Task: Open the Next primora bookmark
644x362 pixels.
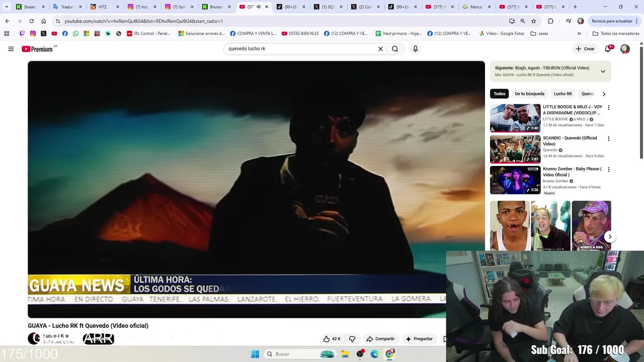Action: click(x=398, y=34)
